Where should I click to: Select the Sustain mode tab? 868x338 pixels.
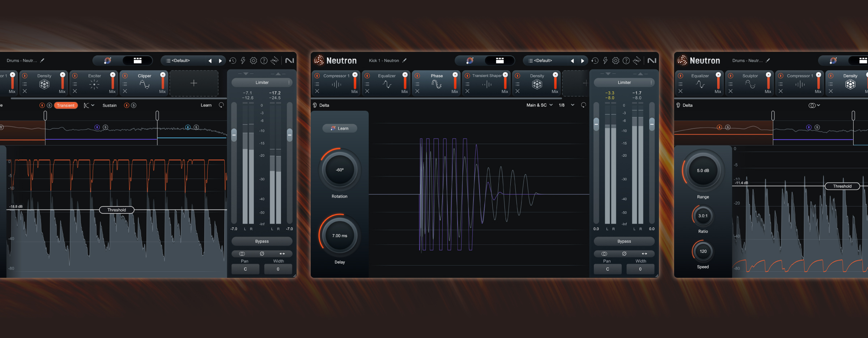[x=110, y=105]
